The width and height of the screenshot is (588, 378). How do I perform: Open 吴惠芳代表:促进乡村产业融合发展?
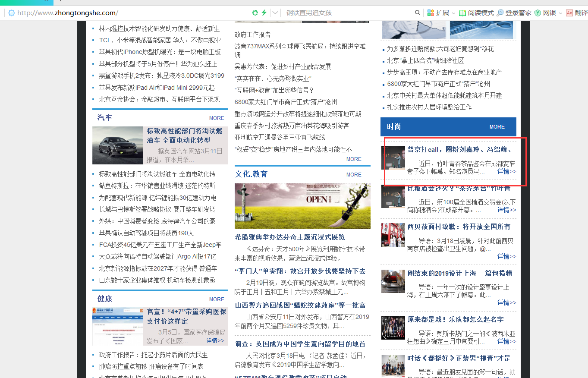(283, 66)
